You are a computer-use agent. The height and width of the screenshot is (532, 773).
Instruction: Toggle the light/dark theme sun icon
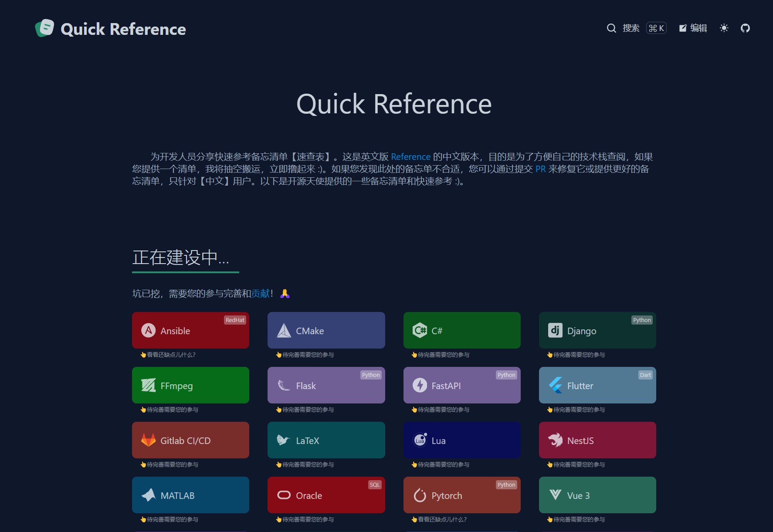tap(724, 28)
